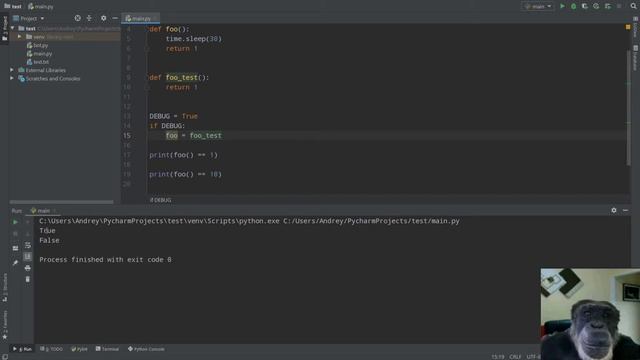The width and height of the screenshot is (640, 360).
Task: Click up-the-stack-trace arrow in Run panel
Action: (28, 222)
